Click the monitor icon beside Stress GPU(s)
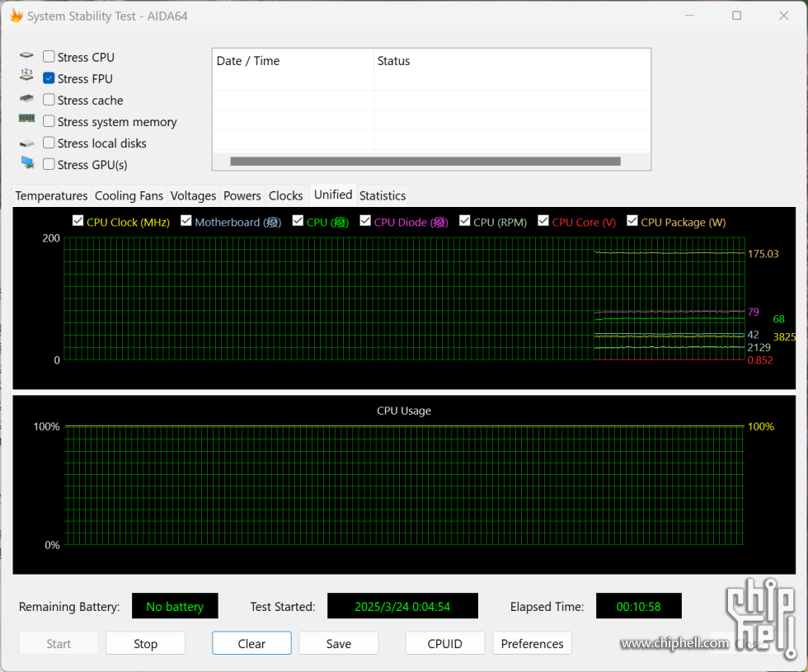Image resolution: width=808 pixels, height=672 pixels. [27, 163]
